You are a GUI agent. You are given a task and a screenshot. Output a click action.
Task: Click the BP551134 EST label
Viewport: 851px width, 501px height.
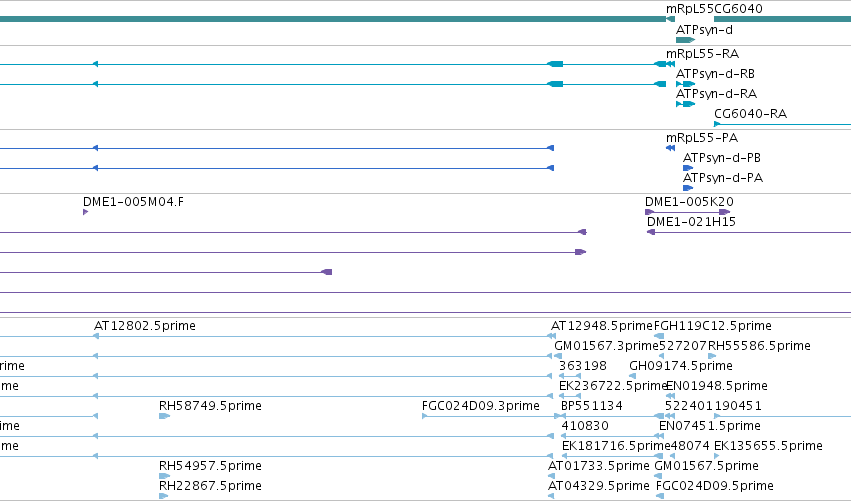(x=592, y=407)
